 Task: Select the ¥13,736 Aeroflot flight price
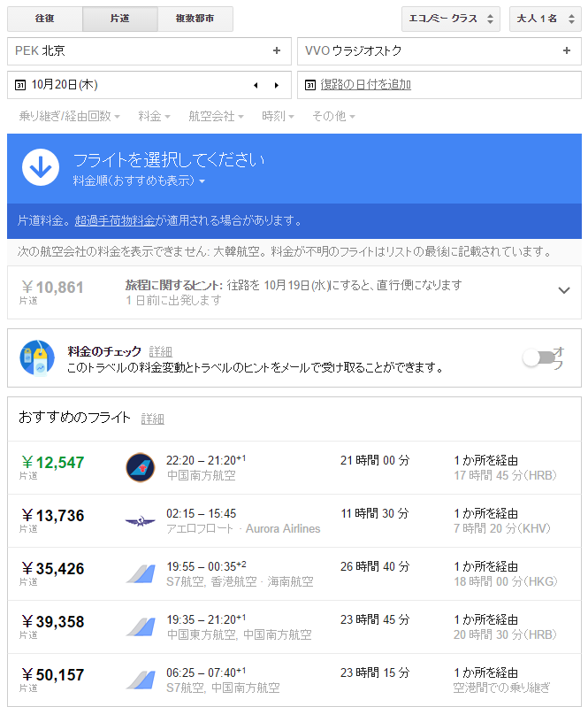point(53,515)
